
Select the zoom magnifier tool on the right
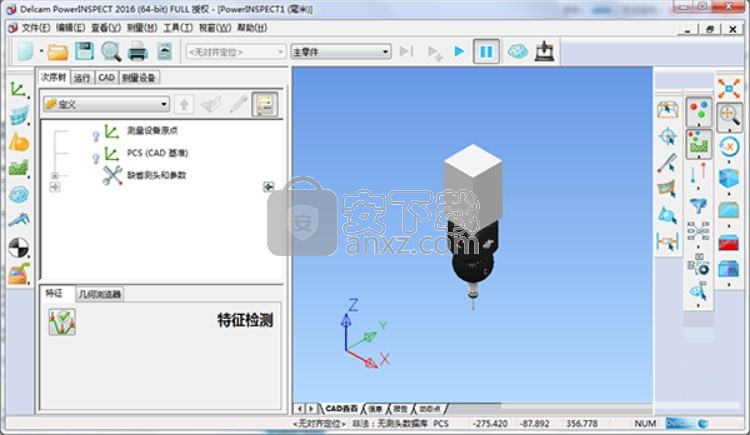729,115
